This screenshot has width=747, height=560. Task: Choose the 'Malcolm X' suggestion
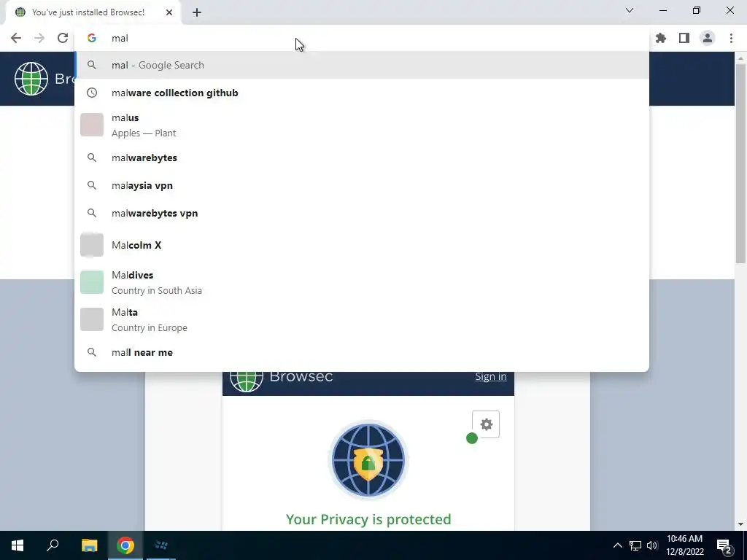[x=362, y=245]
